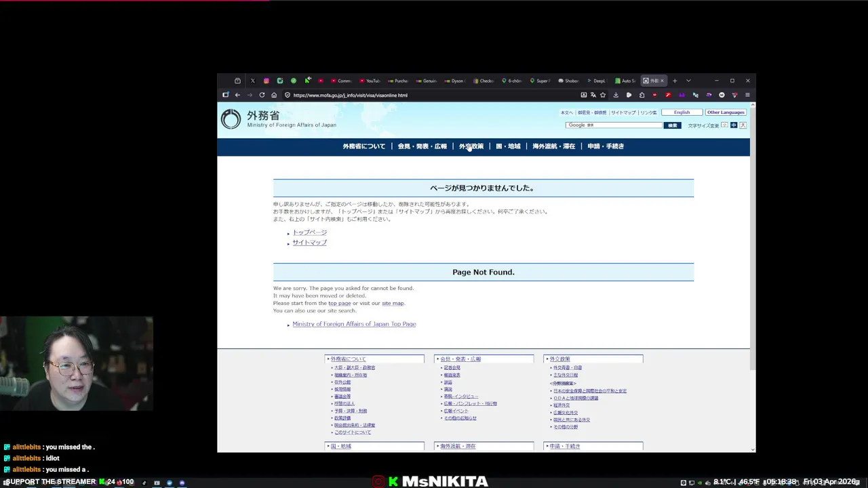Image resolution: width=868 pixels, height=488 pixels.
Task: Switch to the DeepL tab
Action: tap(597, 81)
